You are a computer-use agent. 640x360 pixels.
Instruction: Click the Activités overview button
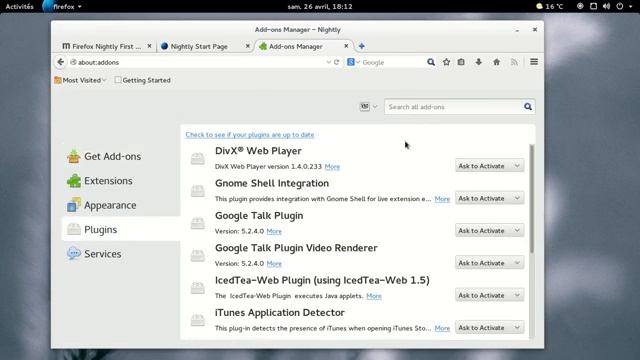pyautogui.click(x=20, y=6)
